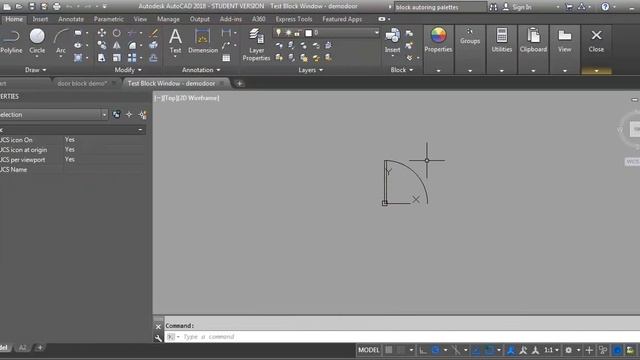Toggle 2D object snap in status bar
This screenshot has width=640, height=360.
489,350
